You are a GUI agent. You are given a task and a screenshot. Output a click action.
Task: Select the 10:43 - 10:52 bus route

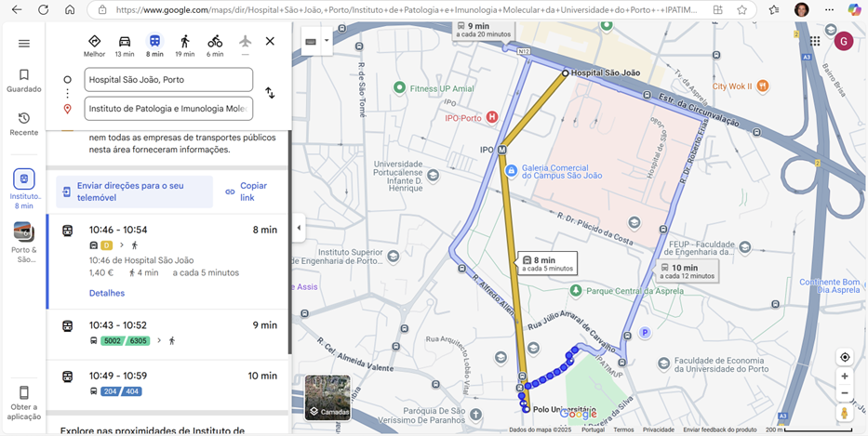coord(168,334)
